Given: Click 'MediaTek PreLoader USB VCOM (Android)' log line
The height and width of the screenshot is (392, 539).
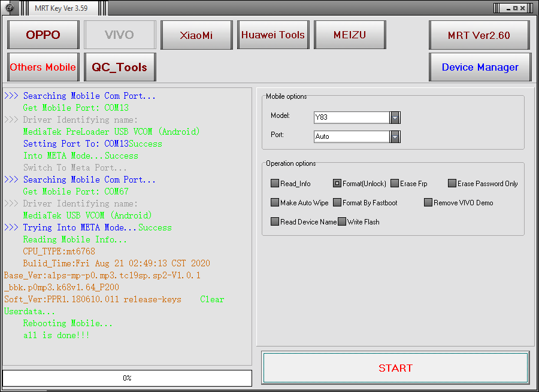Looking at the screenshot, I should coord(111,132).
